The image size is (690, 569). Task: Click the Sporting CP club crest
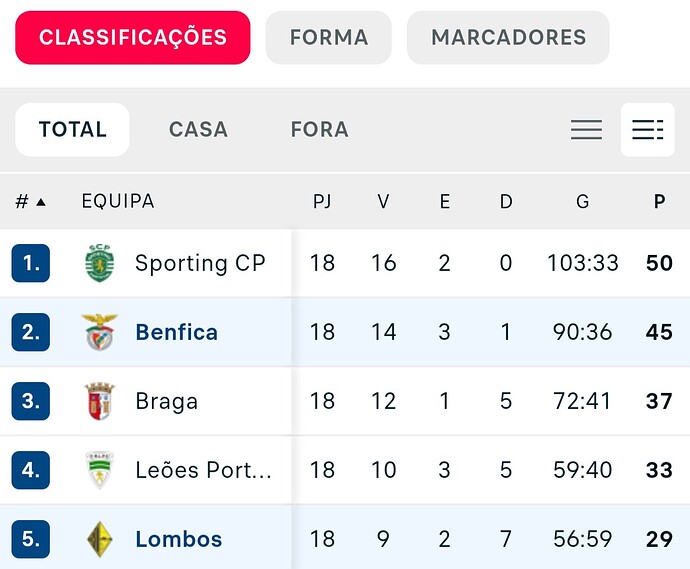click(x=100, y=263)
